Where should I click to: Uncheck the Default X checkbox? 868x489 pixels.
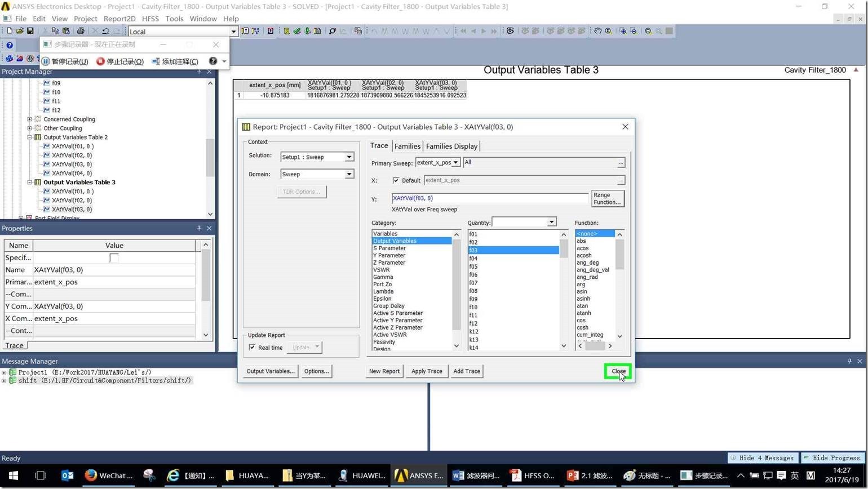click(x=396, y=180)
